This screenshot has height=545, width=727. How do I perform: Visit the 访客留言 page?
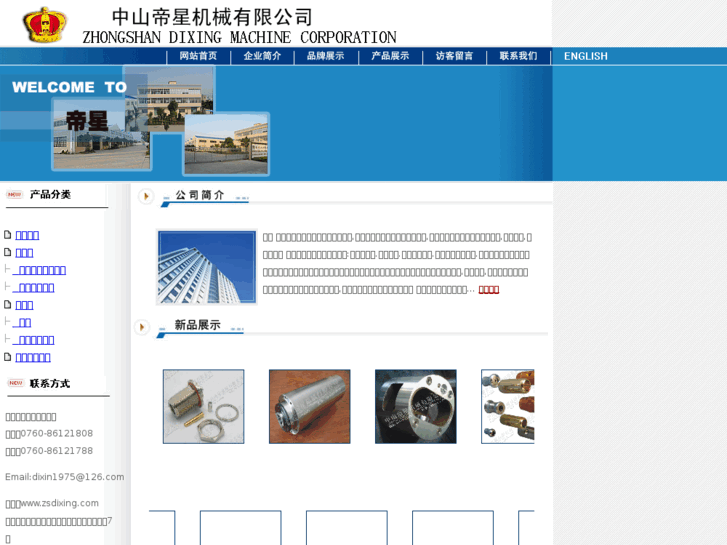tap(454, 56)
